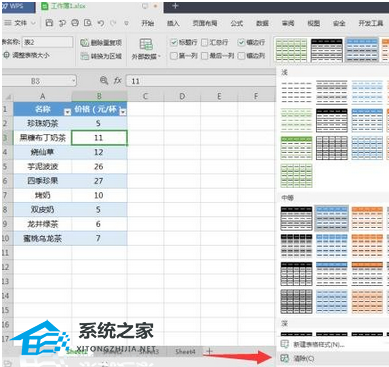Switch to the 开始 ribbon tab
389x367 pixels.
(148, 23)
